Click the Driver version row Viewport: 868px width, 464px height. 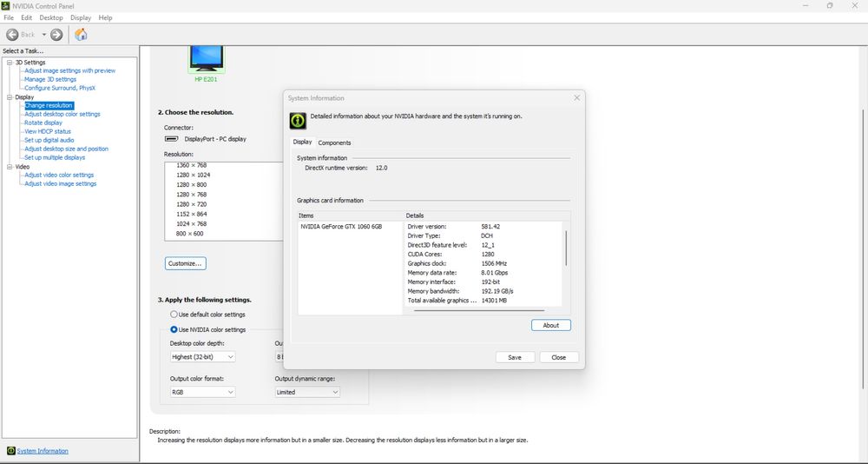point(483,226)
